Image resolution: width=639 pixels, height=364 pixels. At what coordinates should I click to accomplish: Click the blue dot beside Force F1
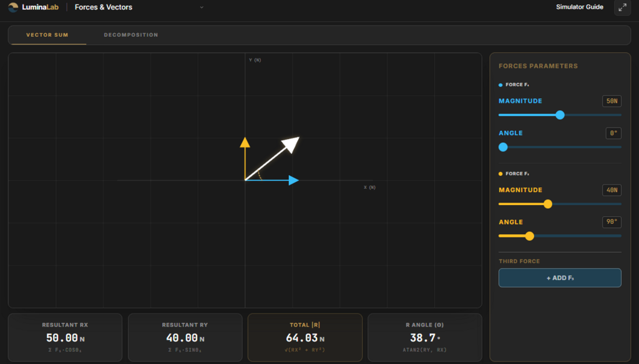[500, 85]
